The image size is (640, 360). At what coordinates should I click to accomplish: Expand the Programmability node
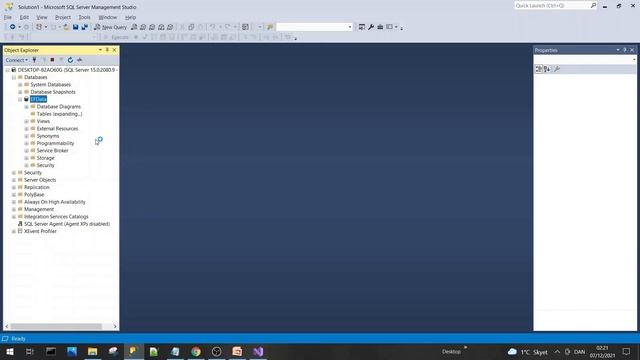pos(27,143)
